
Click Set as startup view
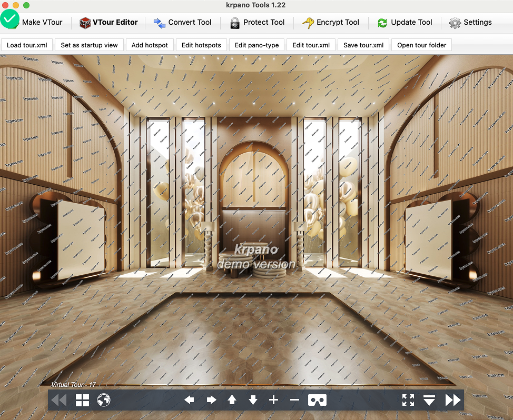(x=90, y=45)
